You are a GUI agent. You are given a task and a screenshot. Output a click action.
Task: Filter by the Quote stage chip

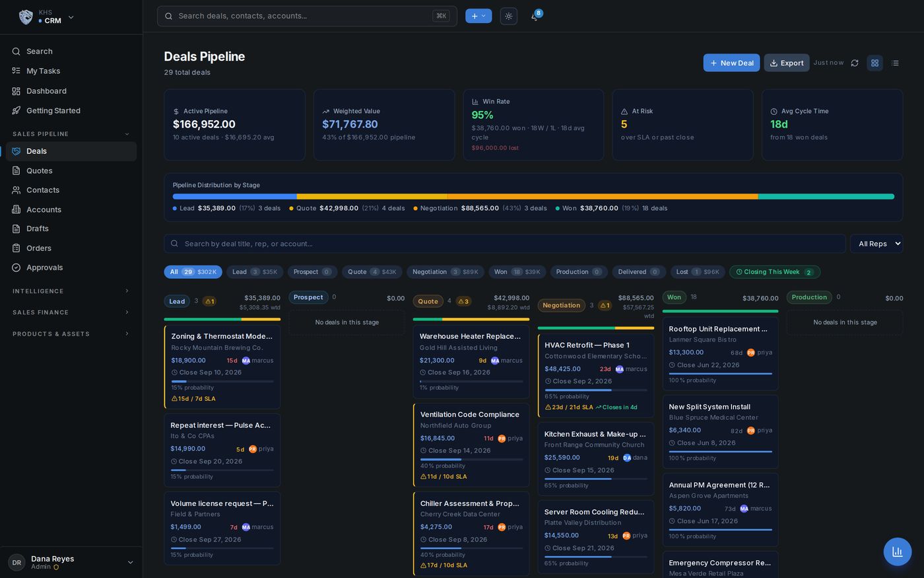372,272
